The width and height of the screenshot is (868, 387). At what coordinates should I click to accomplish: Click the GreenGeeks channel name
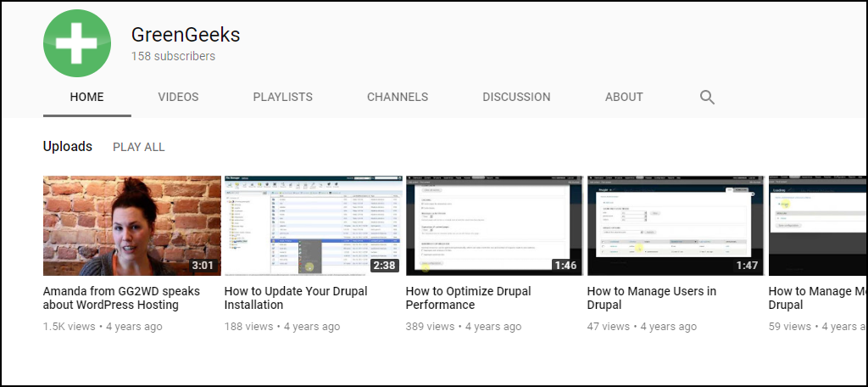[x=186, y=35]
